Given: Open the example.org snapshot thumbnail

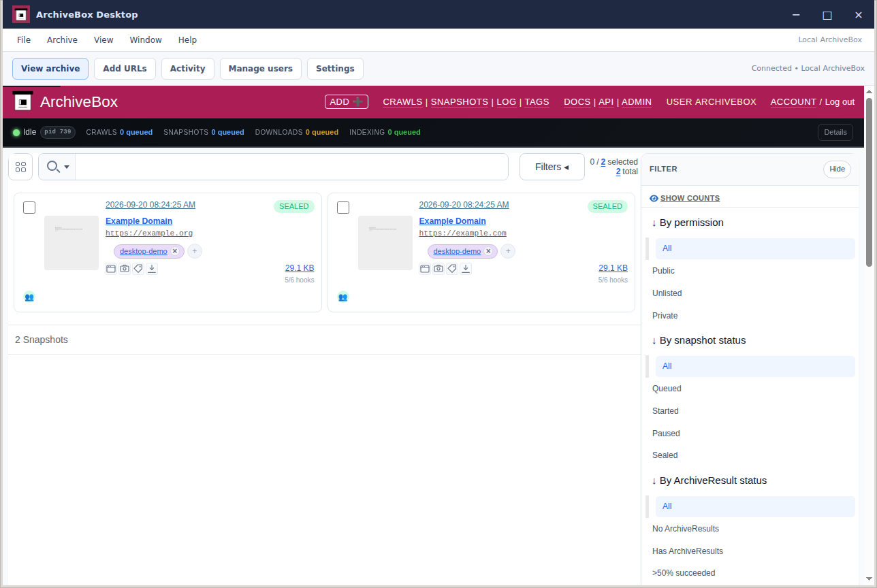Looking at the screenshot, I should coord(71,243).
